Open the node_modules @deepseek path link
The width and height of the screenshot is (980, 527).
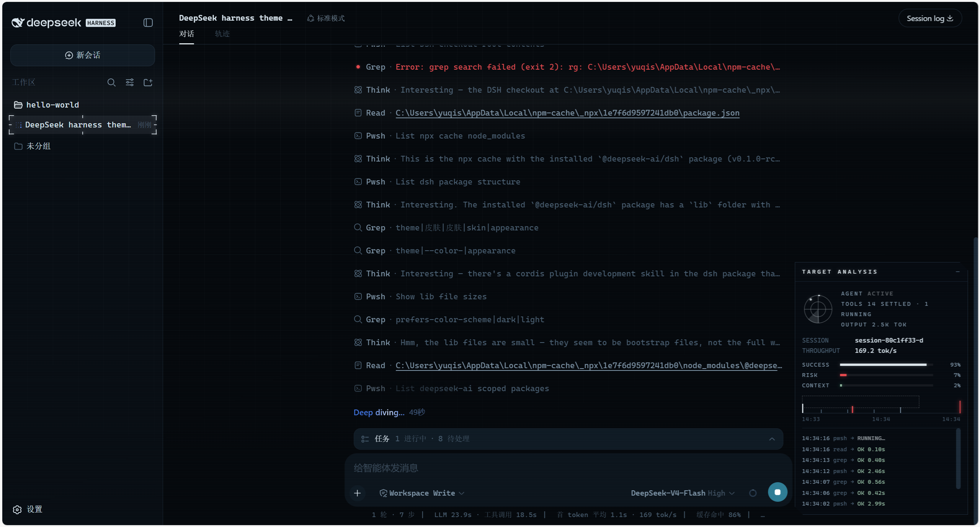click(589, 365)
